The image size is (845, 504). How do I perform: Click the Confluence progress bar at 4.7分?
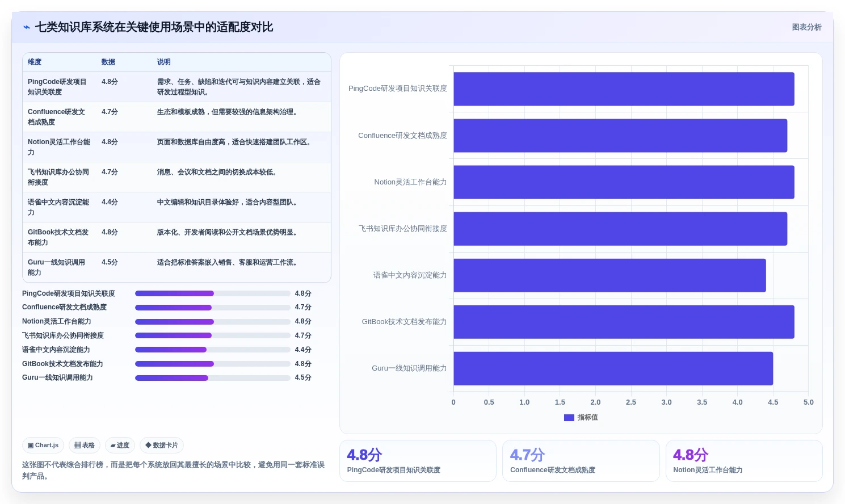(x=212, y=308)
